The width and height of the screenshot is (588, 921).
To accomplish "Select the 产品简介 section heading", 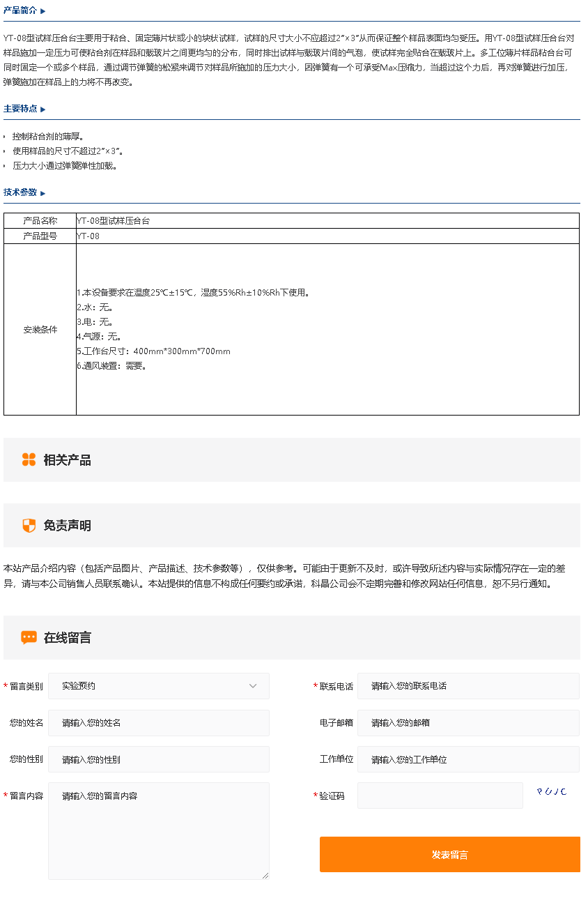I will pos(20,11).
